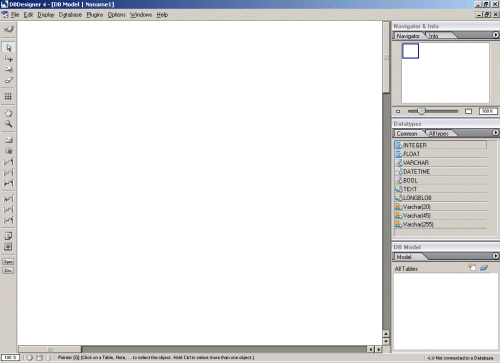500x363 pixels.
Task: Select the BOOL datatype
Action: 440,180
